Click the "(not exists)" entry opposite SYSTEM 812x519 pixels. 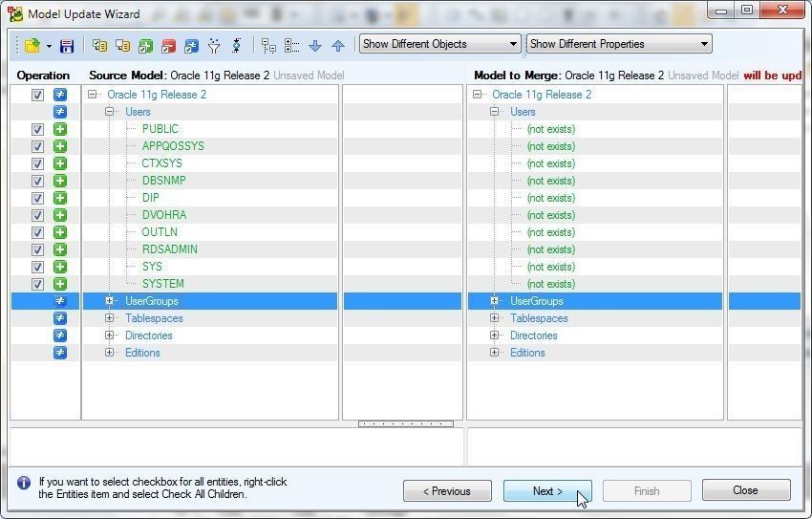click(551, 284)
